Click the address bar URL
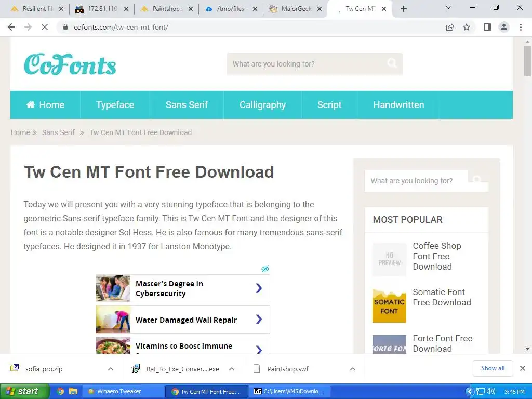Image resolution: width=532 pixels, height=399 pixels. tap(121, 27)
